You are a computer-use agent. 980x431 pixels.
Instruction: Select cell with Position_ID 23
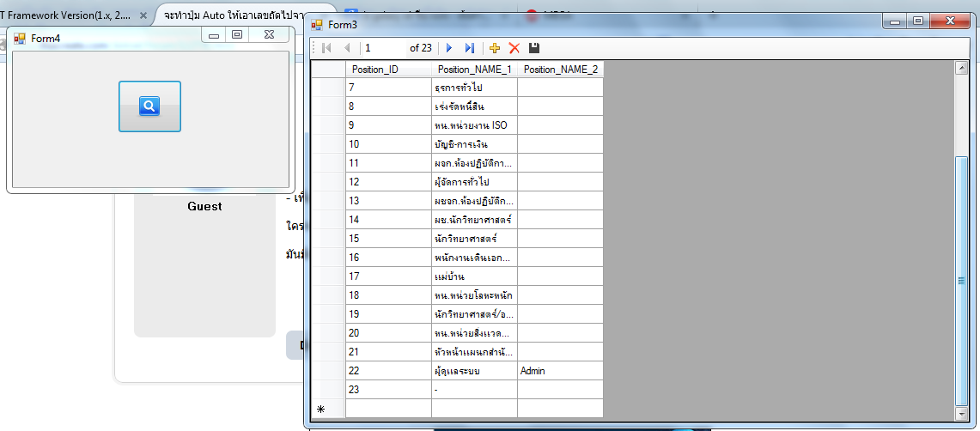click(388, 389)
